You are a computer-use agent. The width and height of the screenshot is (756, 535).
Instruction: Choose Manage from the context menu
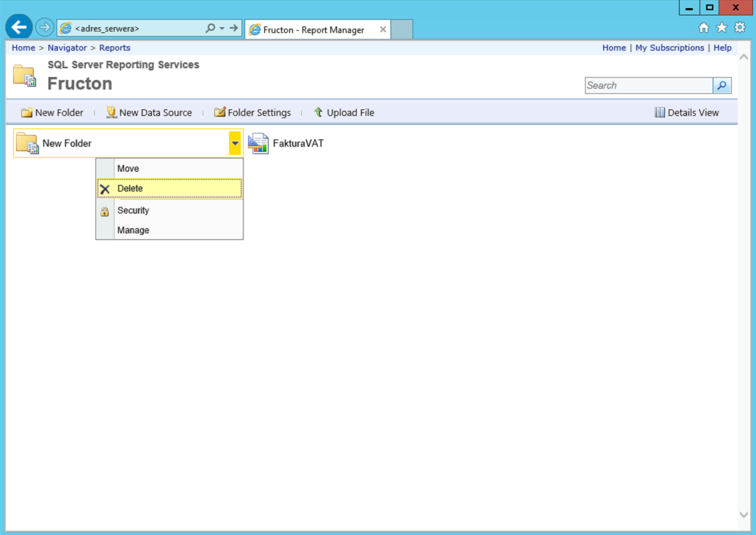click(x=170, y=230)
